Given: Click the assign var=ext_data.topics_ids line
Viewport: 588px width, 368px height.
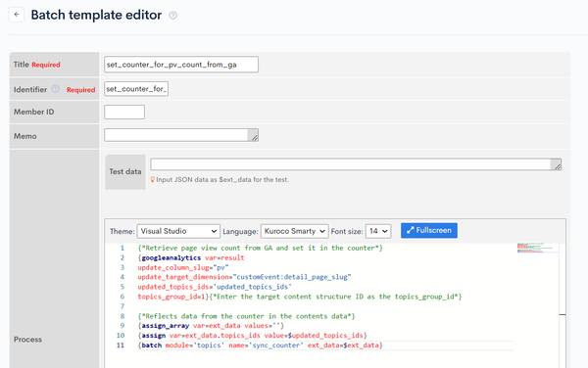Looking at the screenshot, I should click(x=253, y=336).
